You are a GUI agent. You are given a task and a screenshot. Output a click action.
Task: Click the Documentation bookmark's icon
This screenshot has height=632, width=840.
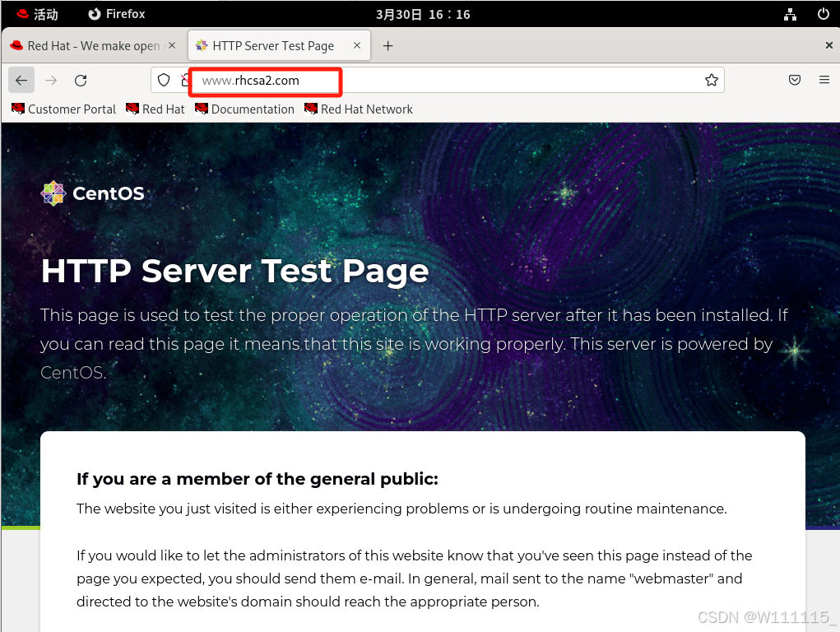(x=202, y=109)
